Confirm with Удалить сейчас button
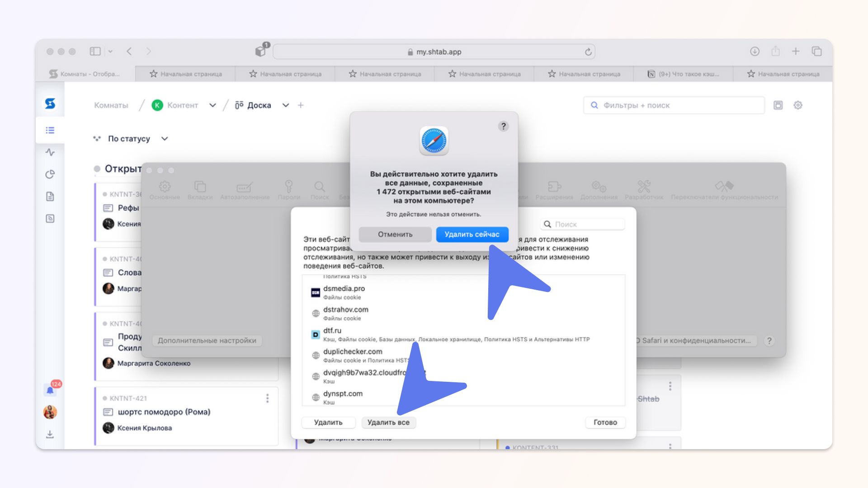The height and width of the screenshot is (488, 868). point(472,234)
